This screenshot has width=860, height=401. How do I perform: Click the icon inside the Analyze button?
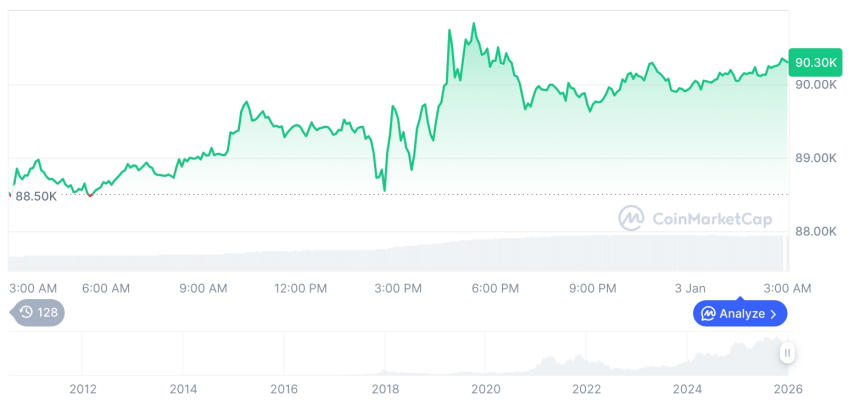708,314
